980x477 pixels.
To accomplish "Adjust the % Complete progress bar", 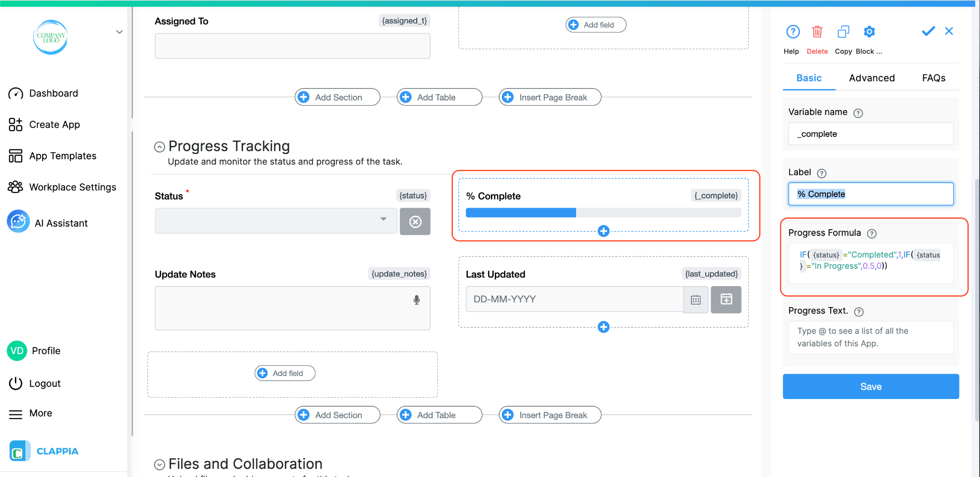I will 603,212.
